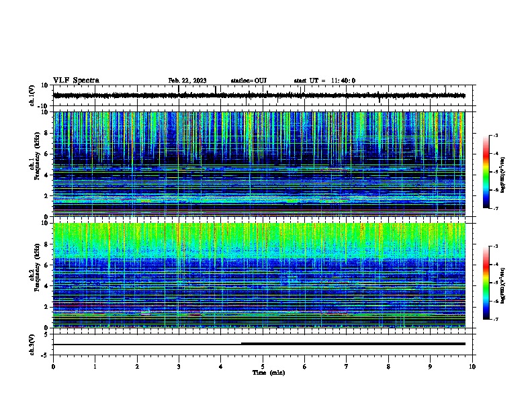532x411 pixels.
Task: Click the time-axis tick label "4"
Action: tap(221, 367)
